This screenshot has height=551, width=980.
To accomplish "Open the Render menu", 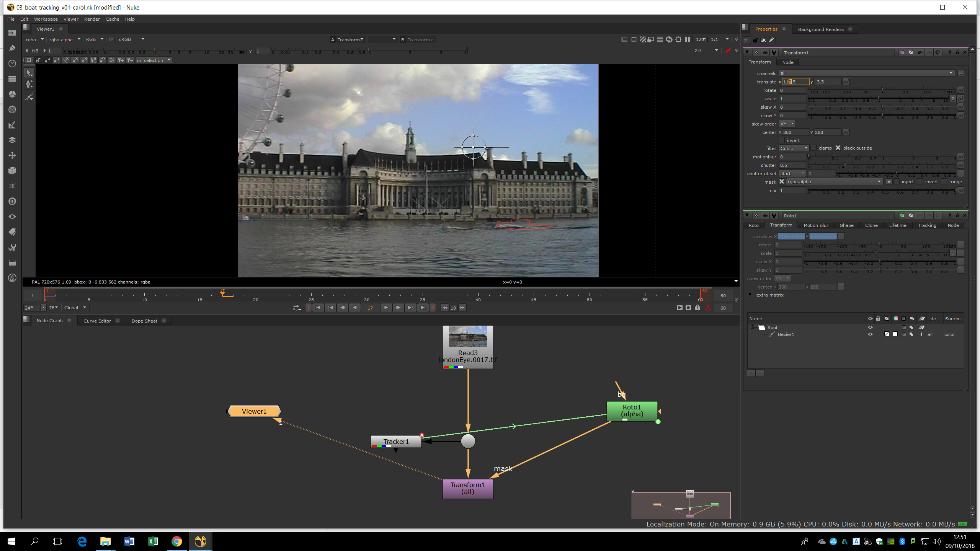I will point(92,19).
